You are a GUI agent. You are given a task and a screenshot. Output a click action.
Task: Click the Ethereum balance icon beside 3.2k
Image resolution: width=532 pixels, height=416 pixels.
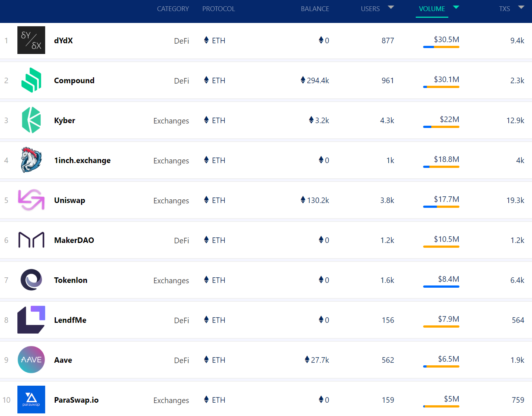click(x=311, y=120)
